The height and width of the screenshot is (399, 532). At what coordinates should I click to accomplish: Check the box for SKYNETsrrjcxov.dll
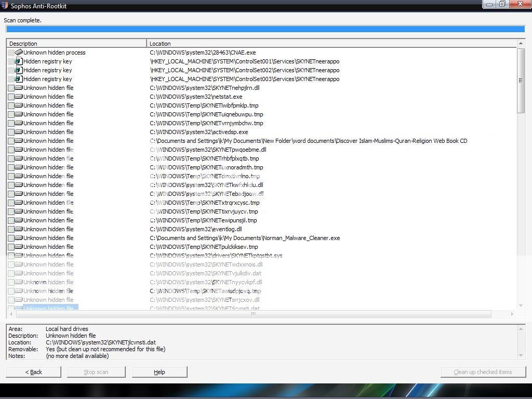(11, 300)
